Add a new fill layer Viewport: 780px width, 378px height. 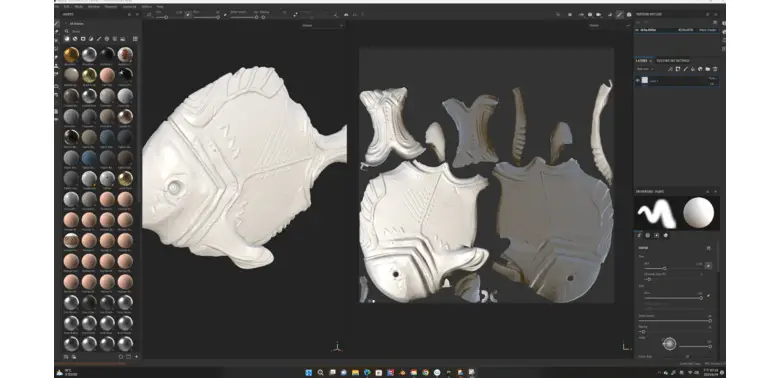[x=693, y=69]
